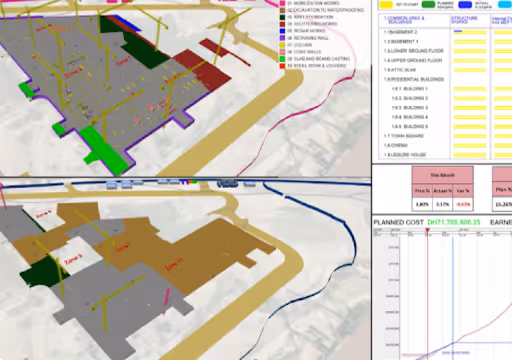Click the blue 'actual progress' status swatch
The width and height of the screenshot is (512, 360).
coord(465,5)
